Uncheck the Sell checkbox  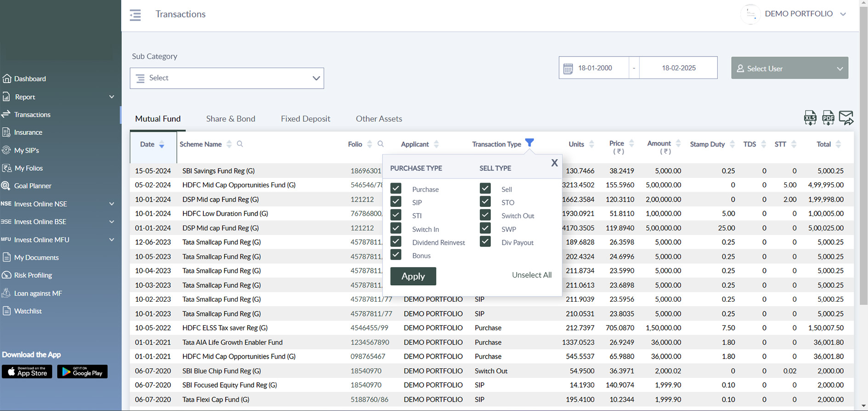click(x=485, y=188)
